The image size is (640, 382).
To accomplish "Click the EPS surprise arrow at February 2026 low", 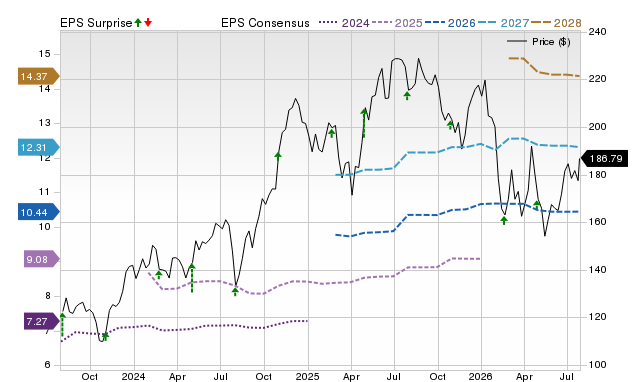I will tap(504, 220).
